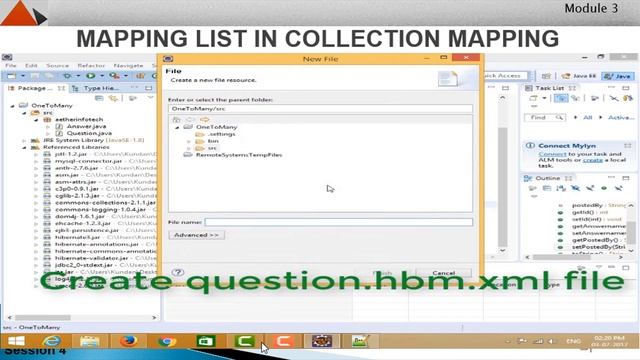The image size is (640, 360).
Task: Open the Open Perspective icon
Action: pyautogui.click(x=546, y=76)
